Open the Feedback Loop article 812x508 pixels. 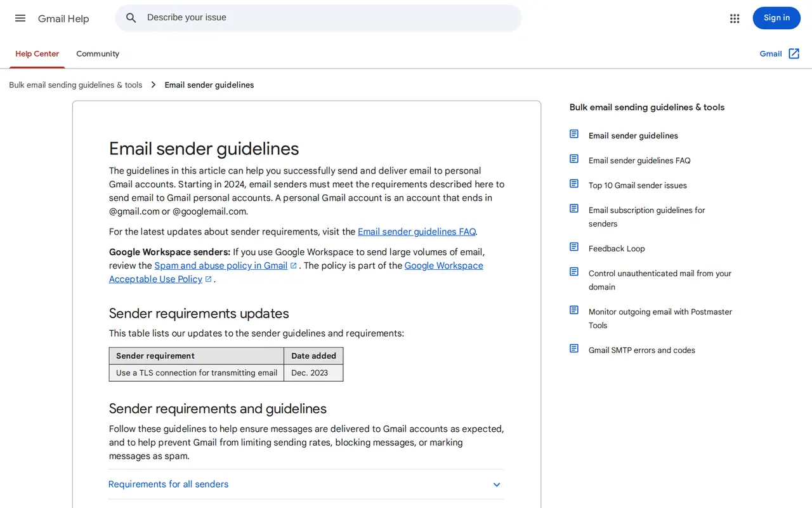point(617,249)
